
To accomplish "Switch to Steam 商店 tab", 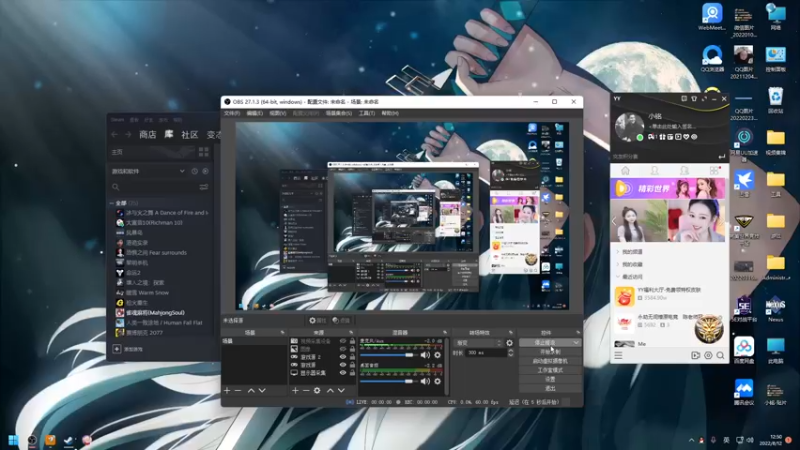I will 147,135.
